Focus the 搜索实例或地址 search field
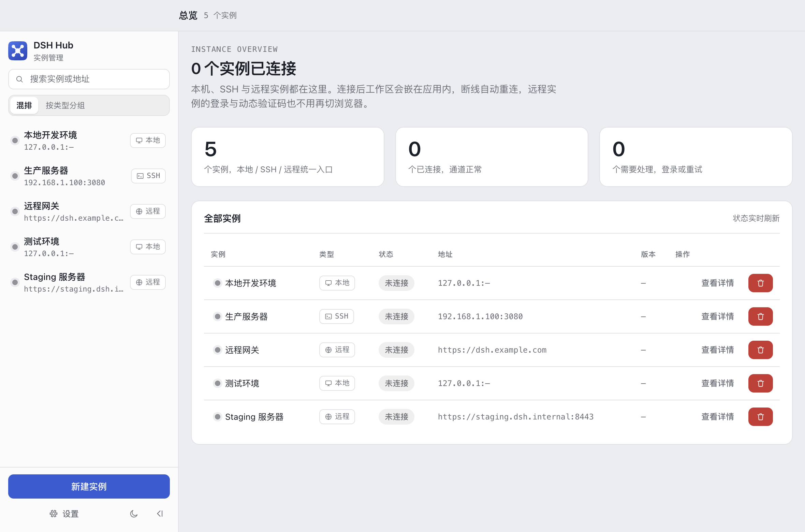The height and width of the screenshot is (532, 805). point(89,79)
